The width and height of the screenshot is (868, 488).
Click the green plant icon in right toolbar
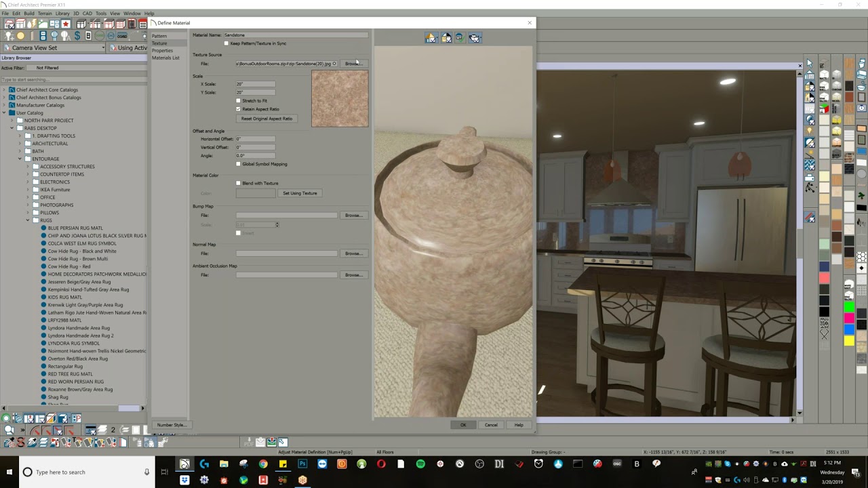click(x=861, y=195)
